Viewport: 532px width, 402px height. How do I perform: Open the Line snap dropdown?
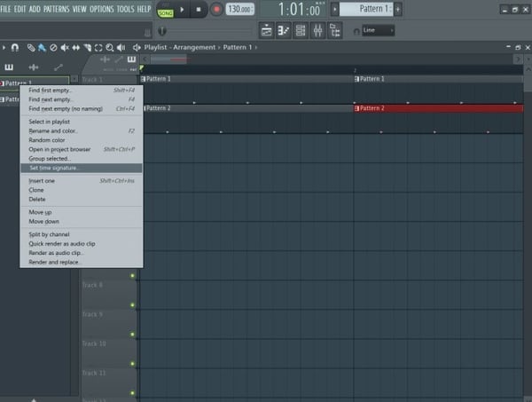379,30
